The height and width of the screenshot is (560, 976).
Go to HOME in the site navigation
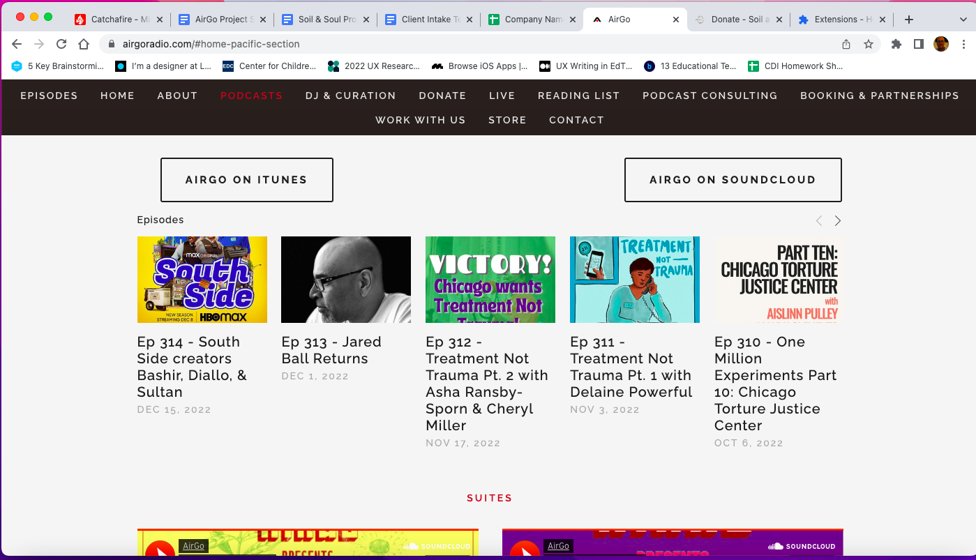tap(117, 96)
